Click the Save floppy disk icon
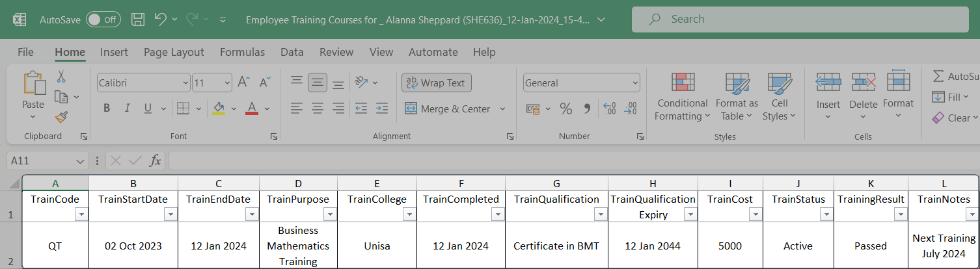The height and width of the screenshot is (269, 980). [138, 19]
